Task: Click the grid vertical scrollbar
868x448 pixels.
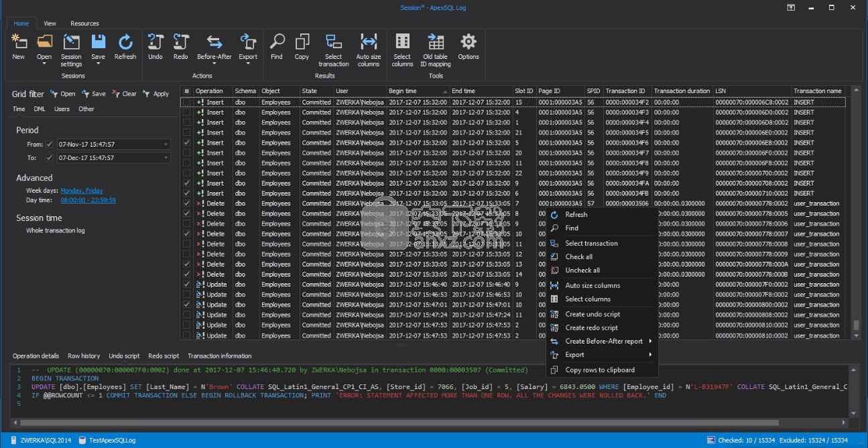Action: 856,213
